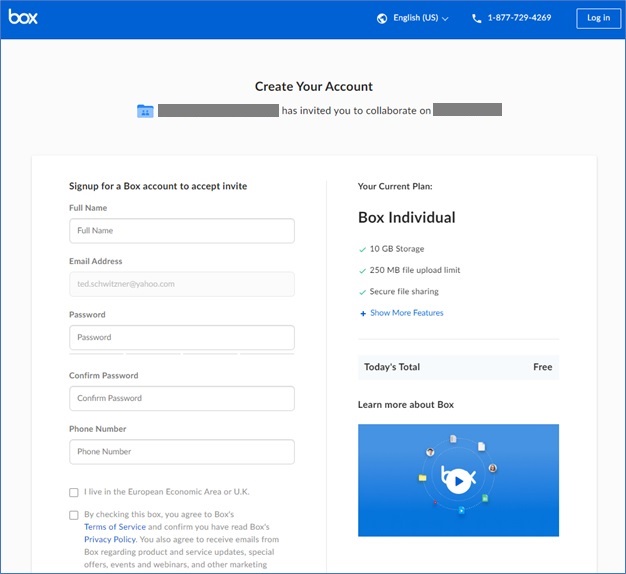
Task: Click the globe language icon
Action: pyautogui.click(x=382, y=18)
